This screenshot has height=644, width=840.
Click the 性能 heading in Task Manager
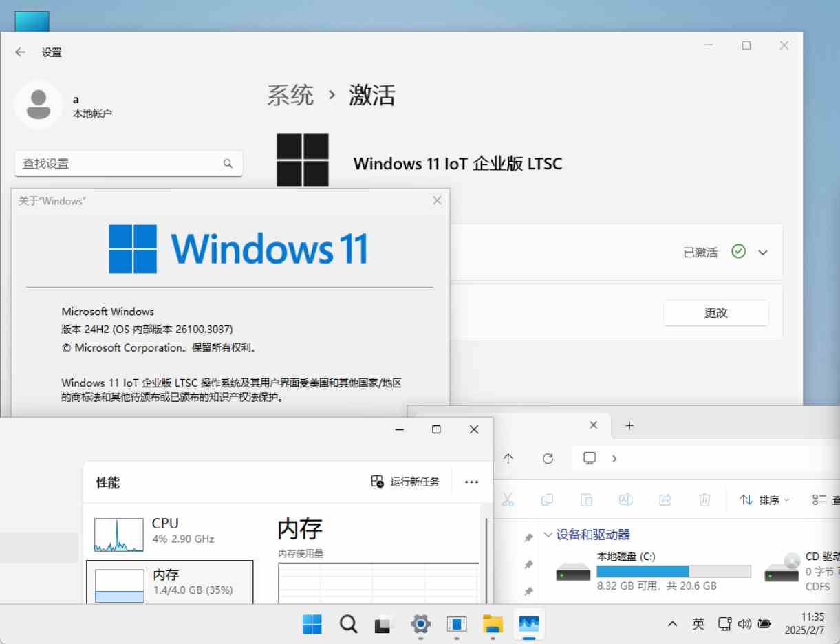108,482
